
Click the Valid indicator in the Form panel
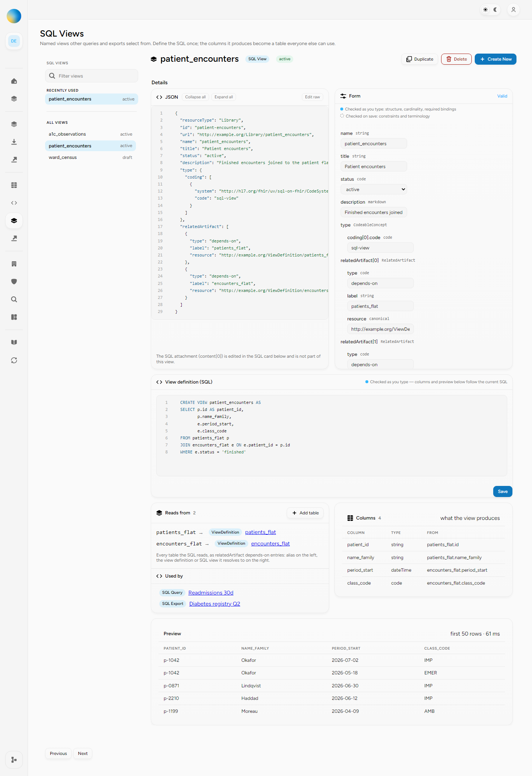point(502,96)
